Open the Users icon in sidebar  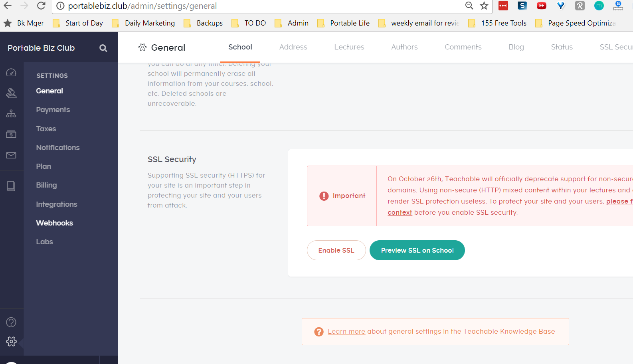[x=11, y=93]
